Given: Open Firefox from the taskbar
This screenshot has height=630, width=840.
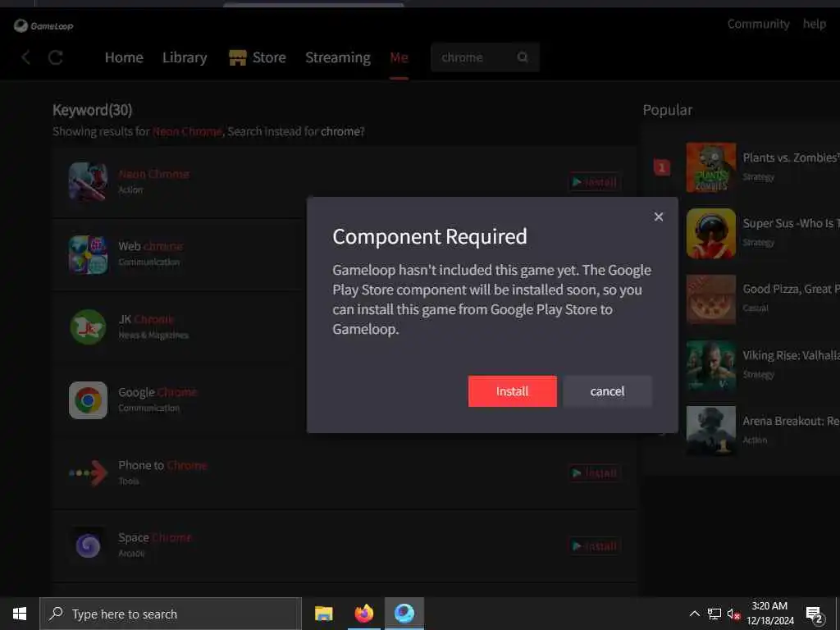Looking at the screenshot, I should click(363, 614).
